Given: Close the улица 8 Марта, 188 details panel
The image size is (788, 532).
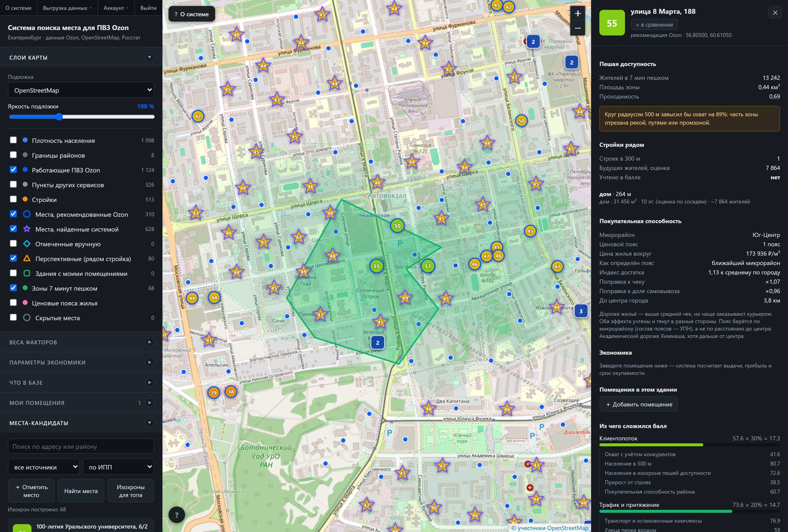Looking at the screenshot, I should [x=775, y=13].
